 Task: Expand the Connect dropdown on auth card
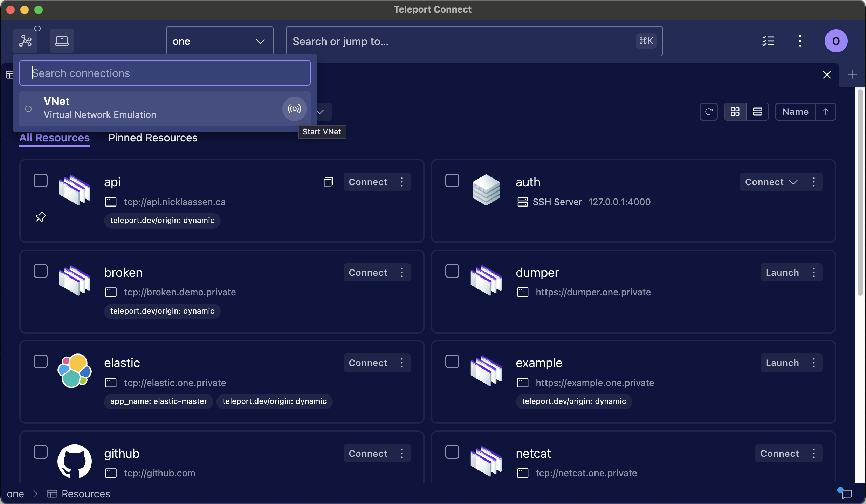pos(793,182)
